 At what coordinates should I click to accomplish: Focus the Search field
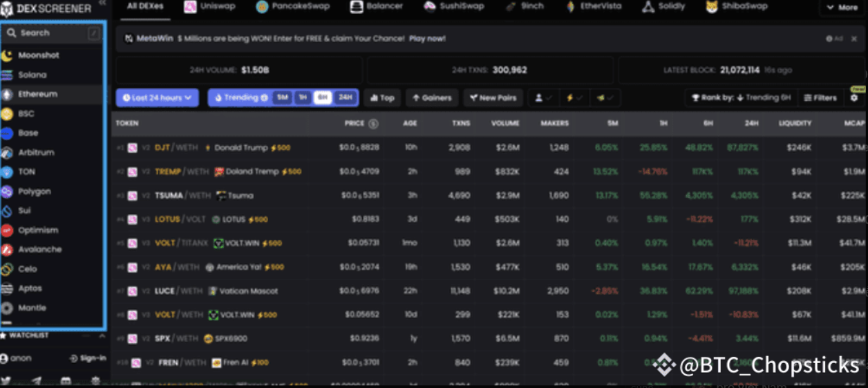[53, 33]
